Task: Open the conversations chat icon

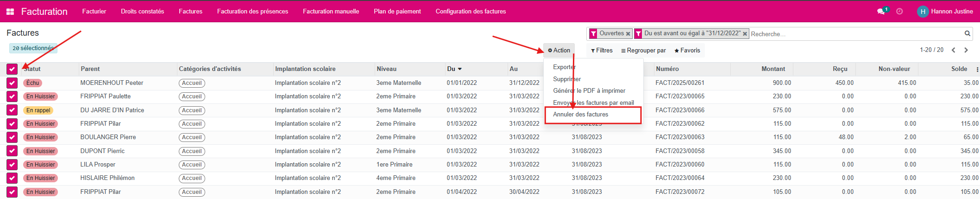Action: [x=880, y=12]
